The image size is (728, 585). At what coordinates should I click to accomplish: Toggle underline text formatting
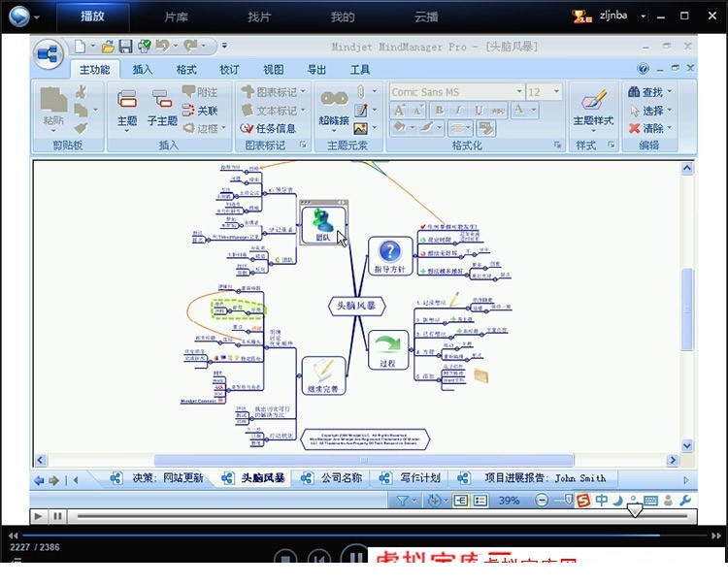479,110
